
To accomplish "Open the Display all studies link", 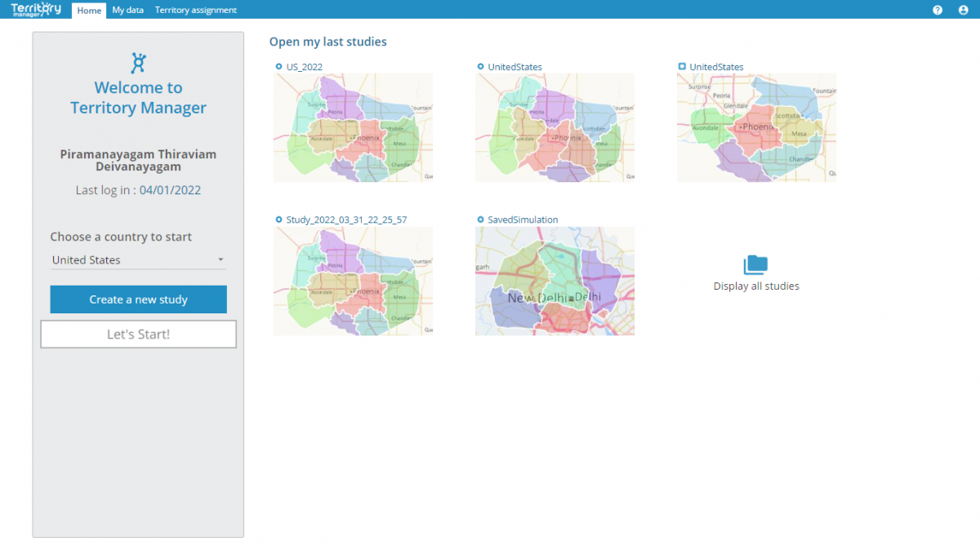I will 756,286.
